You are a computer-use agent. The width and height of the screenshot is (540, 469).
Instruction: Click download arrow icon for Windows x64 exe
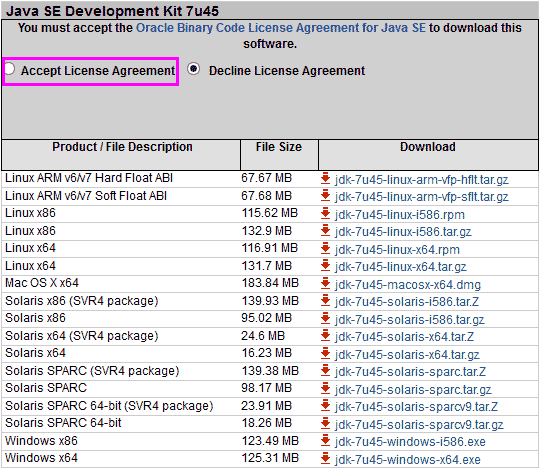pos(325,459)
